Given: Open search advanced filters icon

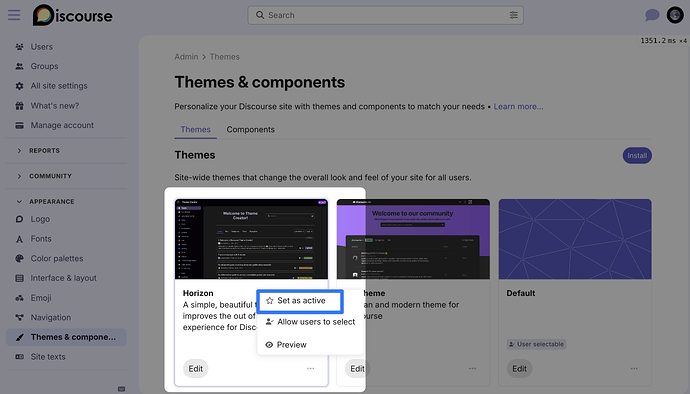Looking at the screenshot, I should 514,15.
